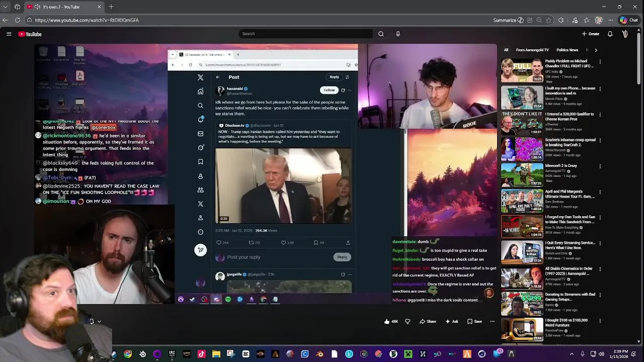
Task: Open the Favorites list icon
Action: coord(586,20)
